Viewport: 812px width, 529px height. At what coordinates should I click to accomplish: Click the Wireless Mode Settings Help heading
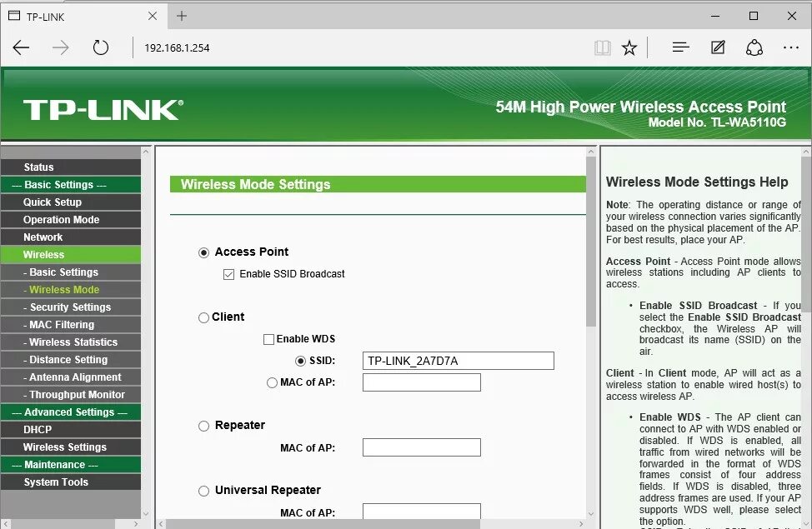[x=697, y=182]
